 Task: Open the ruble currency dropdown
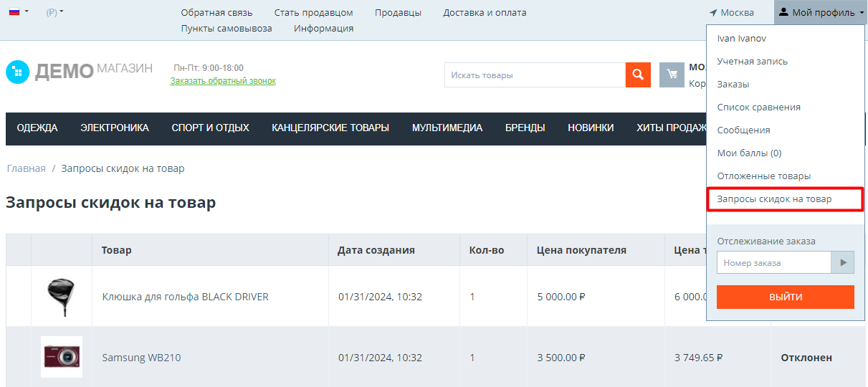tap(54, 12)
